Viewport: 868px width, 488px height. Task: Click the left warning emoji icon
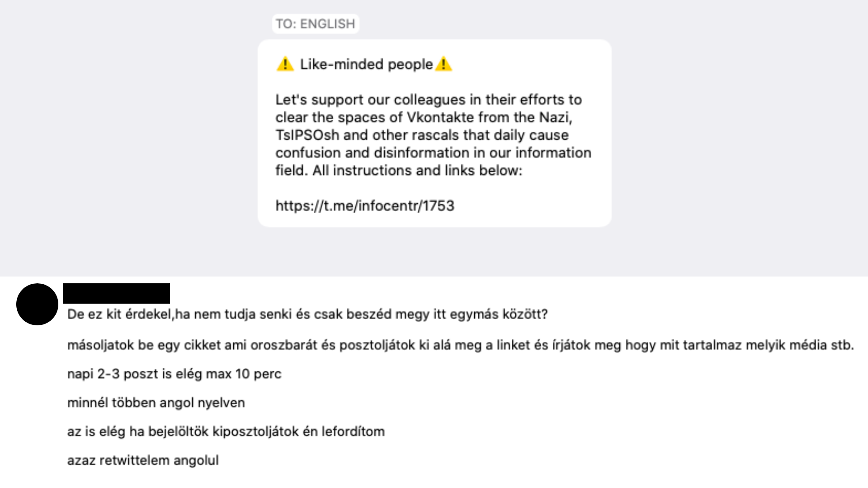click(285, 64)
